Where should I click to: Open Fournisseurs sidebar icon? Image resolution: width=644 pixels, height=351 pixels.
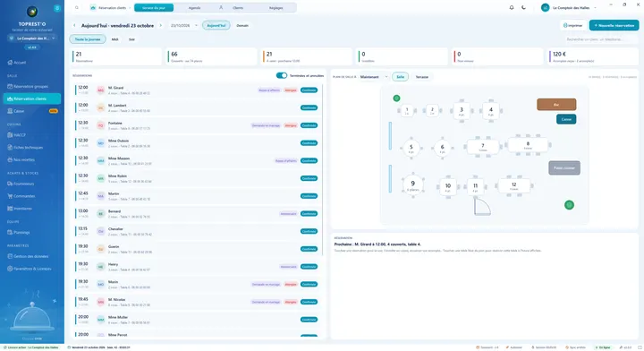pos(10,184)
